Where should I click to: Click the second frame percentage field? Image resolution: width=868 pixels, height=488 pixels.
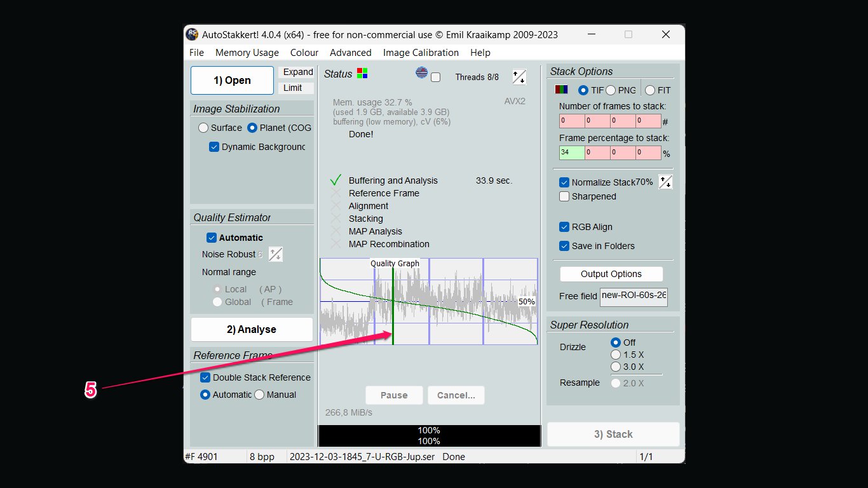(597, 152)
